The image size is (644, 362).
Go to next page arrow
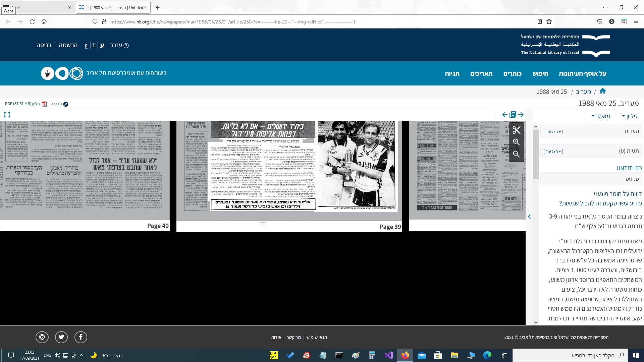521,115
